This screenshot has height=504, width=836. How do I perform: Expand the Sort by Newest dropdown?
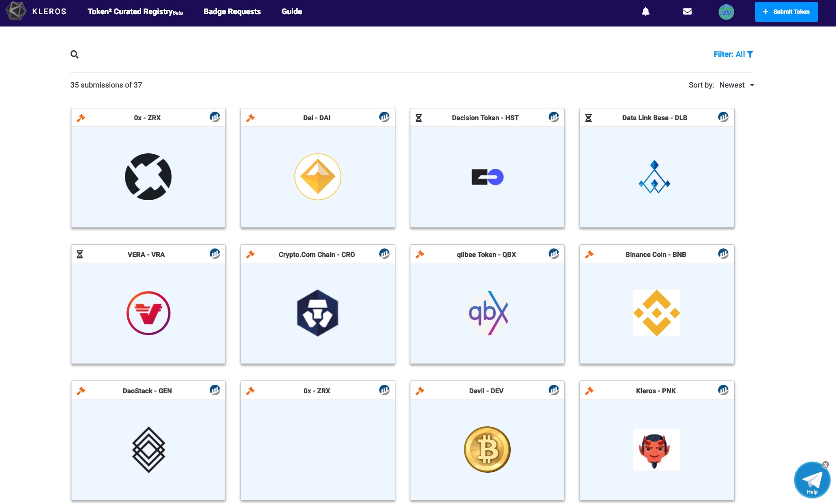tap(737, 85)
